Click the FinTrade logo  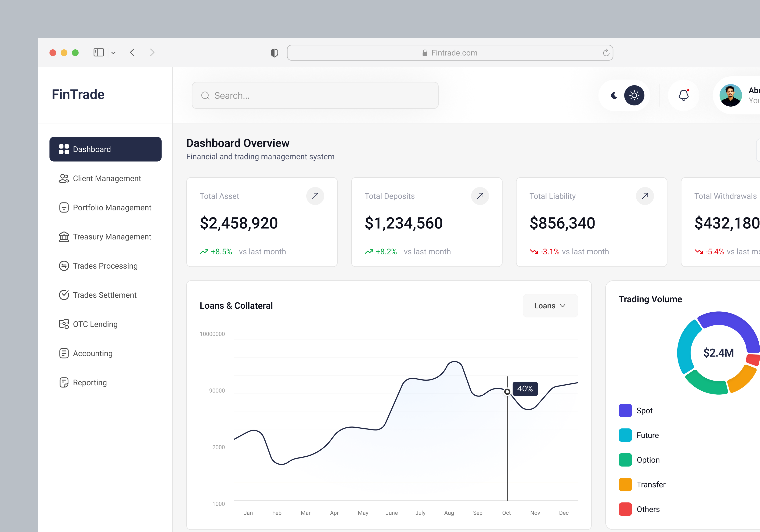pyautogui.click(x=77, y=94)
